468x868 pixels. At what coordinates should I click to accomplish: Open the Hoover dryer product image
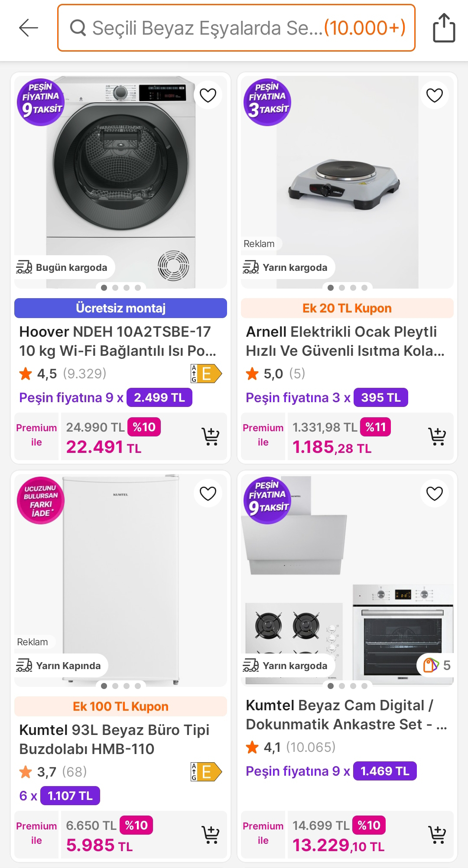[x=120, y=173]
